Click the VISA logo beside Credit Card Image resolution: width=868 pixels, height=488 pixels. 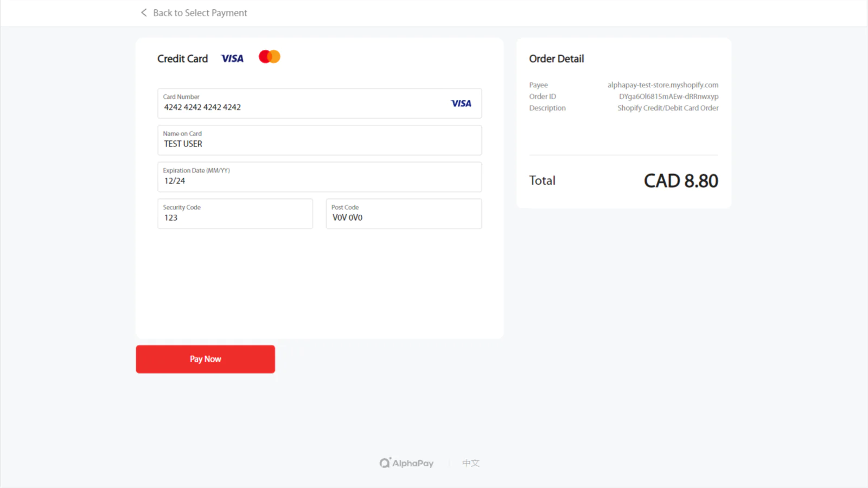click(232, 59)
